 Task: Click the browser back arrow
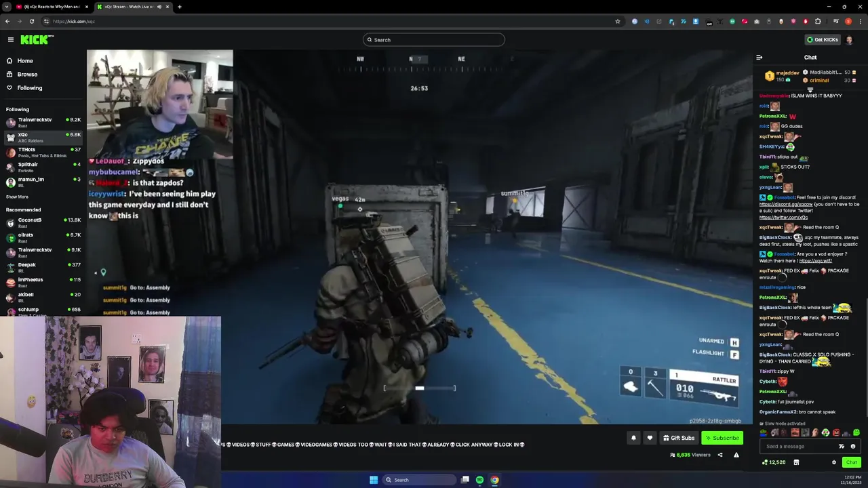(7, 21)
